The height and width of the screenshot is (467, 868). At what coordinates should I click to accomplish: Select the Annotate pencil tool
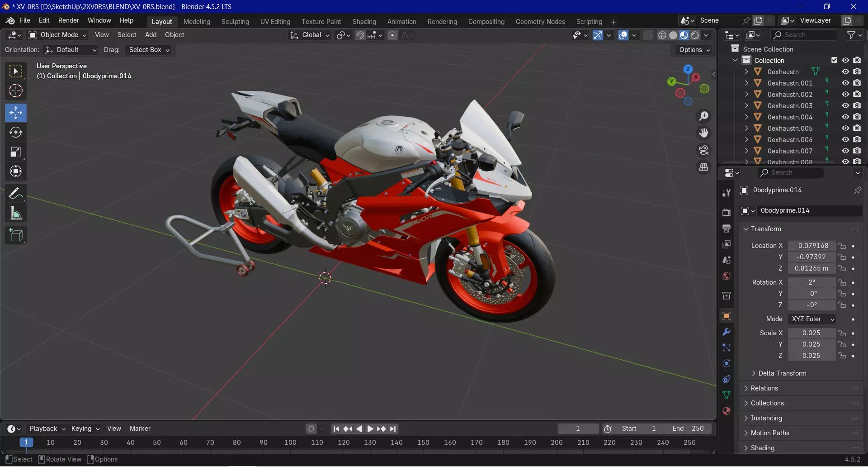point(16,193)
